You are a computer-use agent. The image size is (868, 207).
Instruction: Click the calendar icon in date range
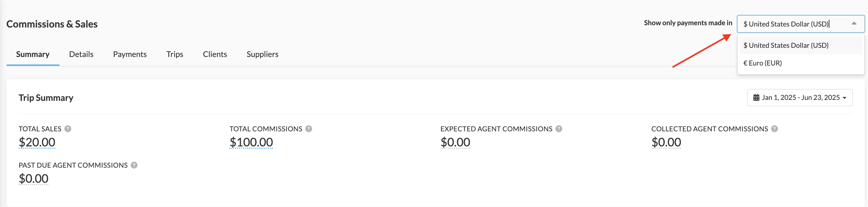click(x=756, y=98)
